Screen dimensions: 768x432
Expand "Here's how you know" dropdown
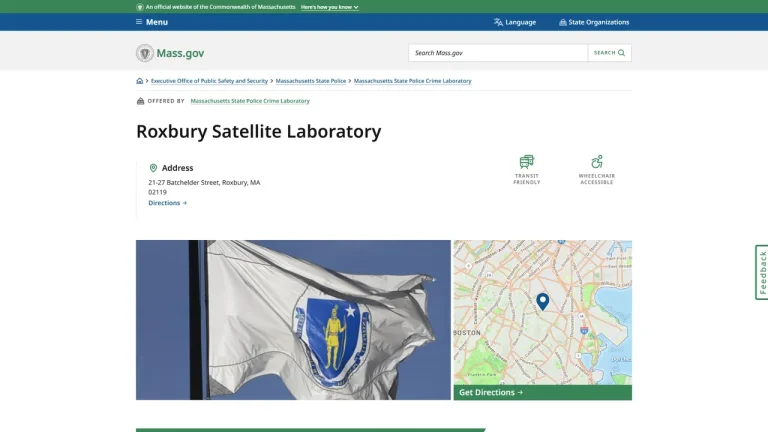tap(330, 7)
